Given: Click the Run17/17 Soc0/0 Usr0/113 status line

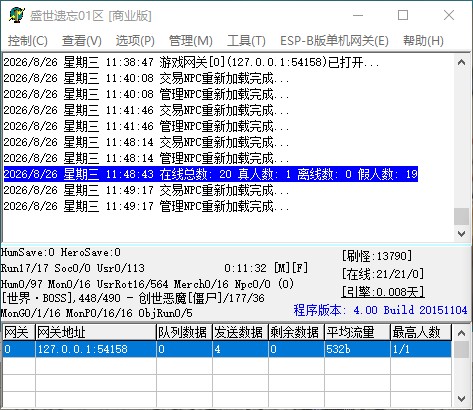Looking at the screenshot, I should tap(73, 268).
